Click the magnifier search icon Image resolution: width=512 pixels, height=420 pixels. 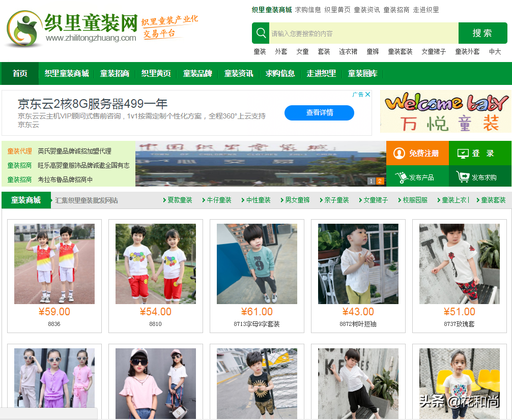click(x=261, y=33)
